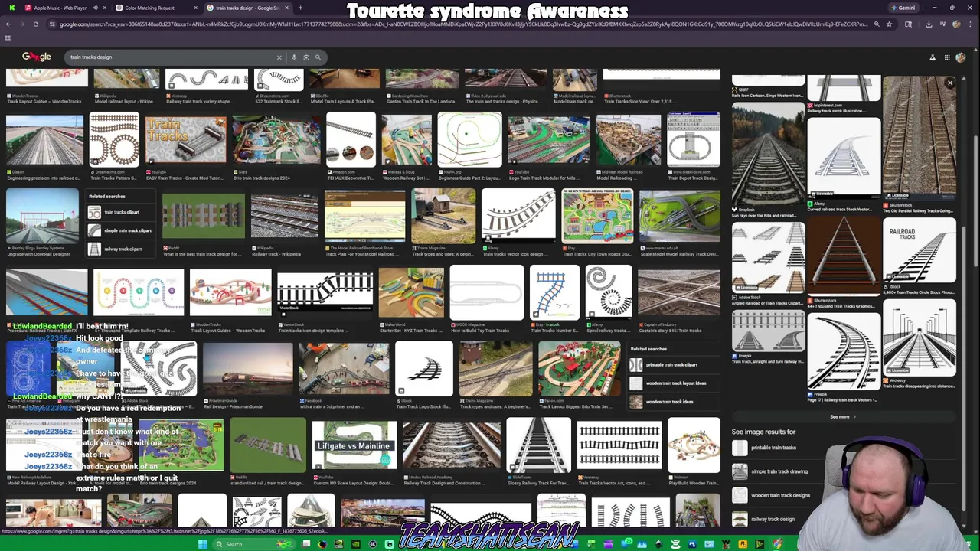Open the black train track logo image

point(424,369)
